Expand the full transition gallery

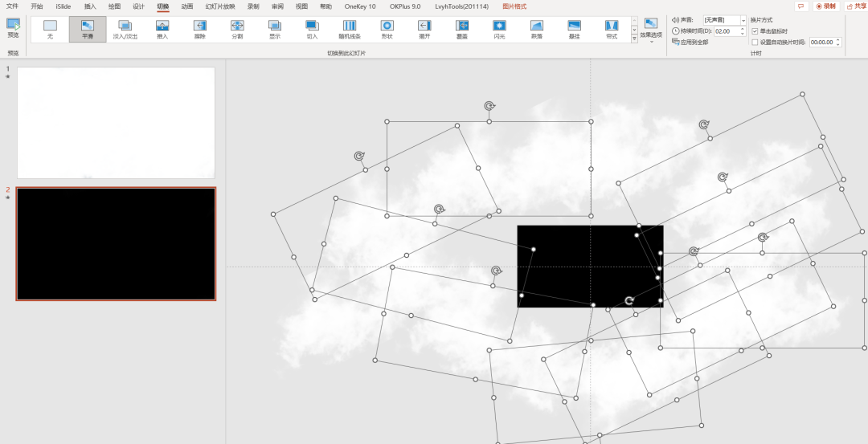tap(634, 39)
